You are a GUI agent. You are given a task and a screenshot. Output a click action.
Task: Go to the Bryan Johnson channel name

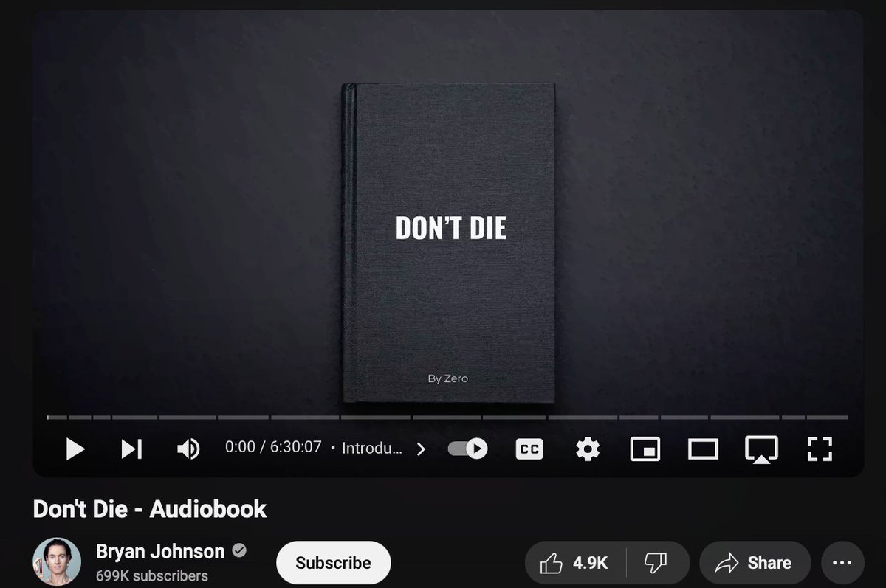point(160,551)
